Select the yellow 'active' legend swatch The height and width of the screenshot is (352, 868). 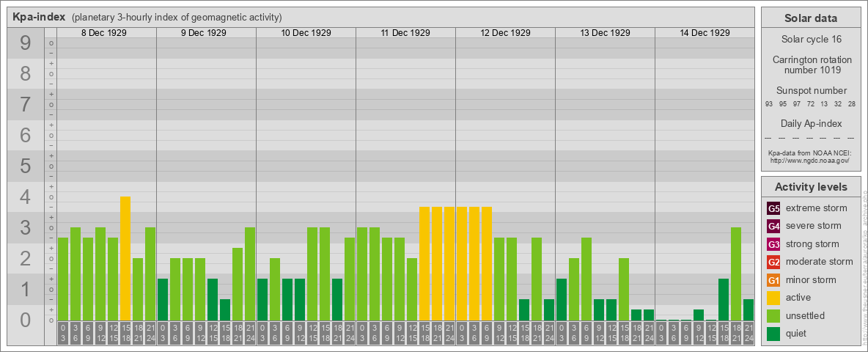(773, 298)
